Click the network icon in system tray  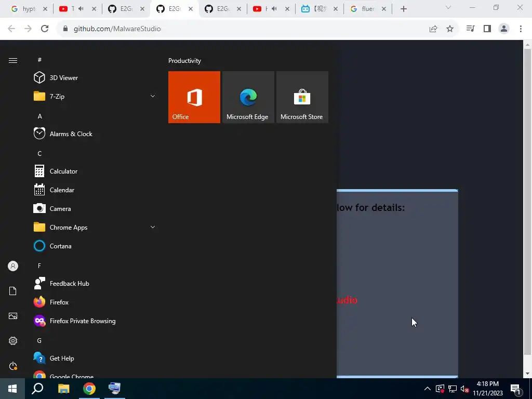coord(453,389)
